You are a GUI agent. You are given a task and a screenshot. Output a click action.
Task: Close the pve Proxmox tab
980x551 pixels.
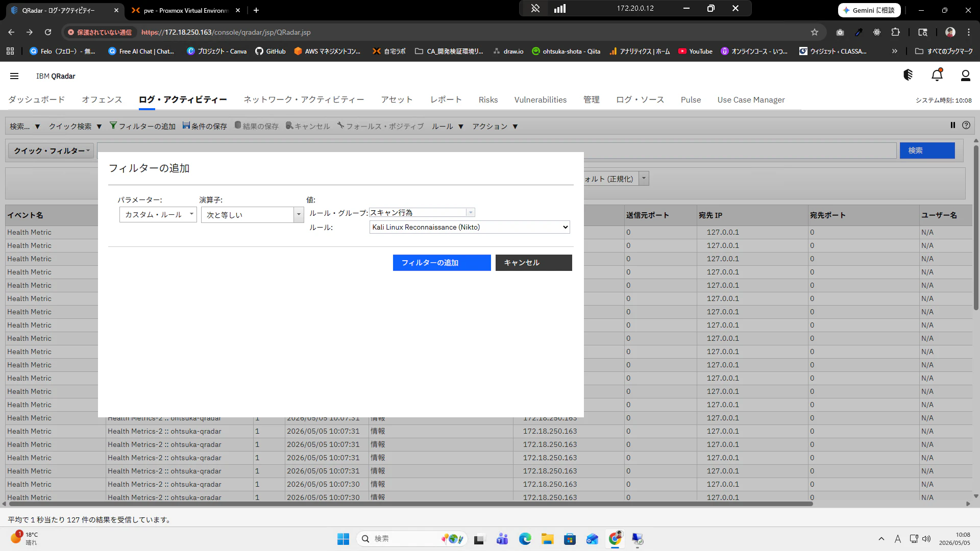(238, 10)
